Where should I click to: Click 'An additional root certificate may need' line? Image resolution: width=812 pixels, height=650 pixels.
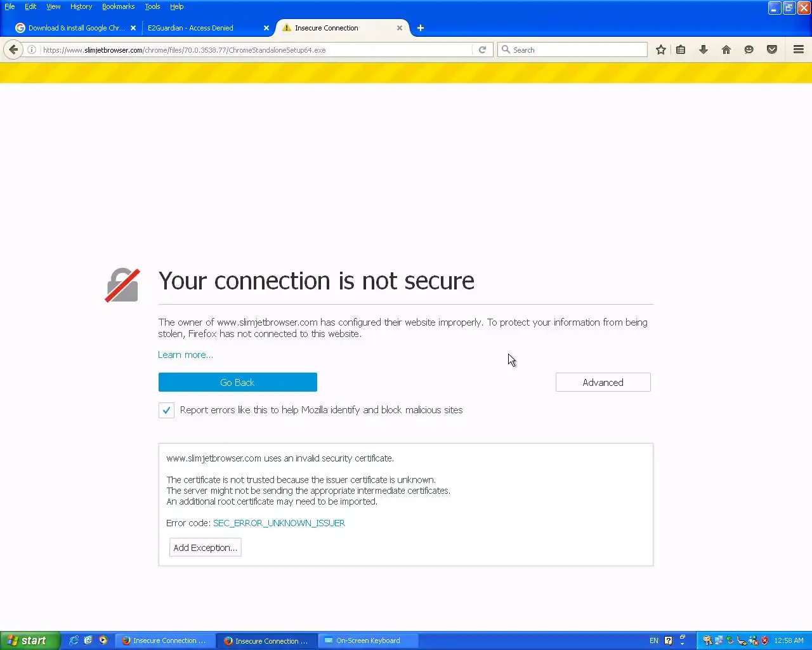272,501
